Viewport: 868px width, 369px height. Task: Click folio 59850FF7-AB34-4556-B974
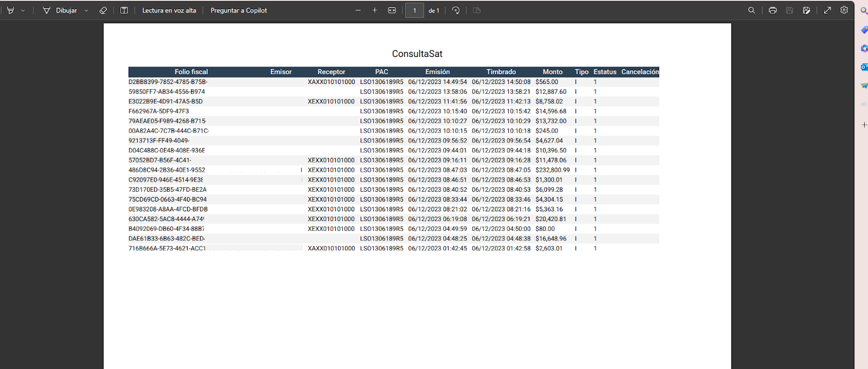tap(167, 92)
